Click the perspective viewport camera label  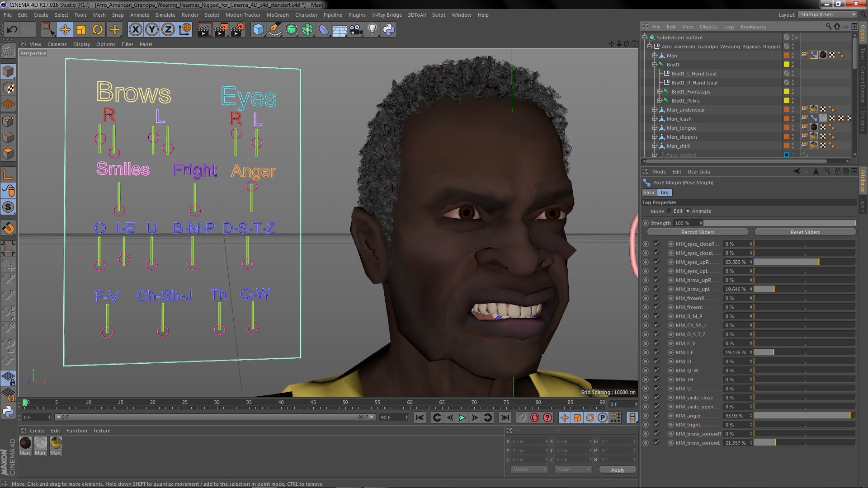[x=33, y=53]
